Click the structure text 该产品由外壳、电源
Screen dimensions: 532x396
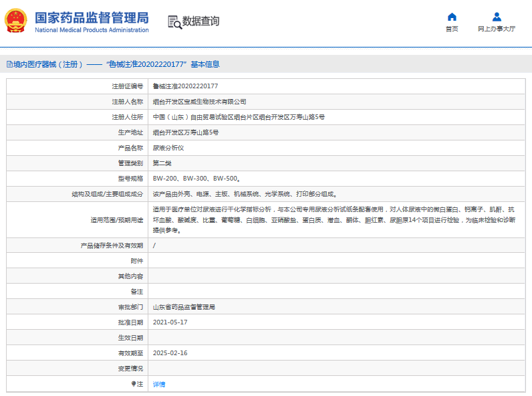point(245,194)
